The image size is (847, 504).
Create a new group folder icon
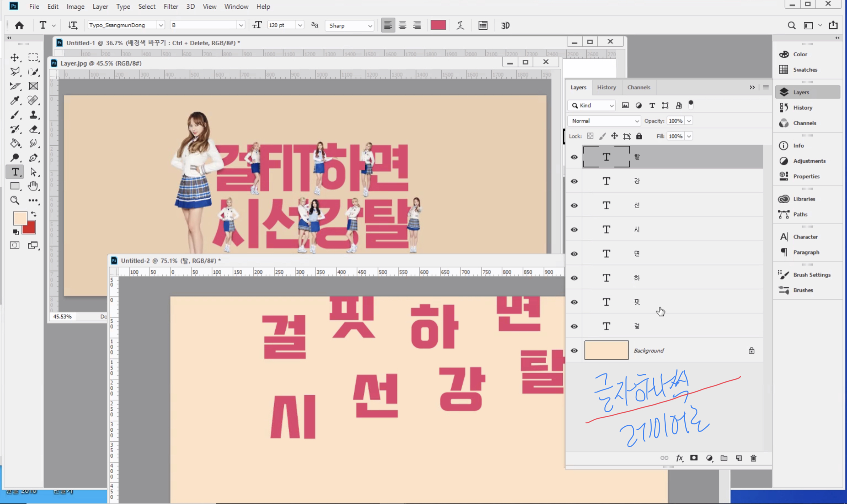click(x=724, y=458)
